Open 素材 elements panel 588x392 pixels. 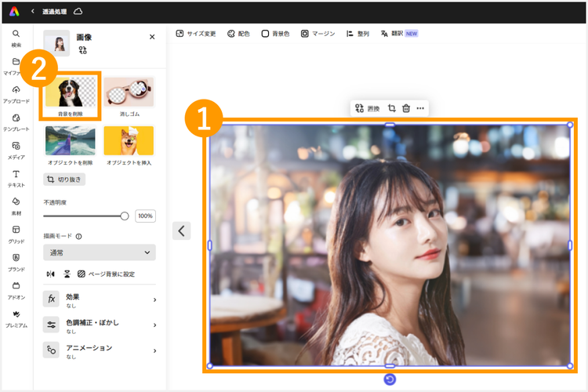(16, 207)
